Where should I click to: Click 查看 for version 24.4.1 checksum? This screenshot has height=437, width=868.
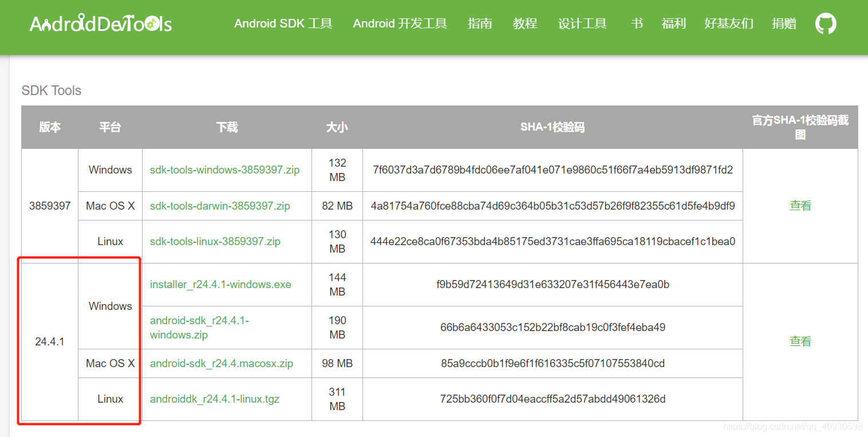pos(800,341)
